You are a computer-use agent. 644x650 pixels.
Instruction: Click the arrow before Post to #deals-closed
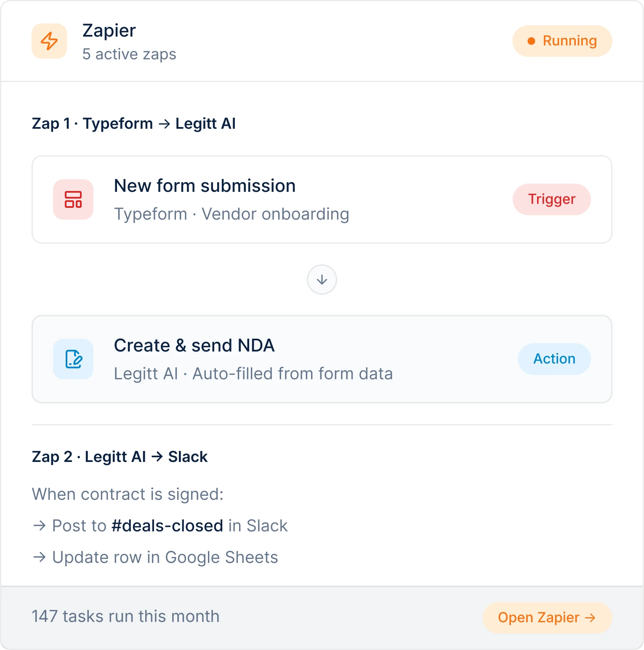click(39, 525)
